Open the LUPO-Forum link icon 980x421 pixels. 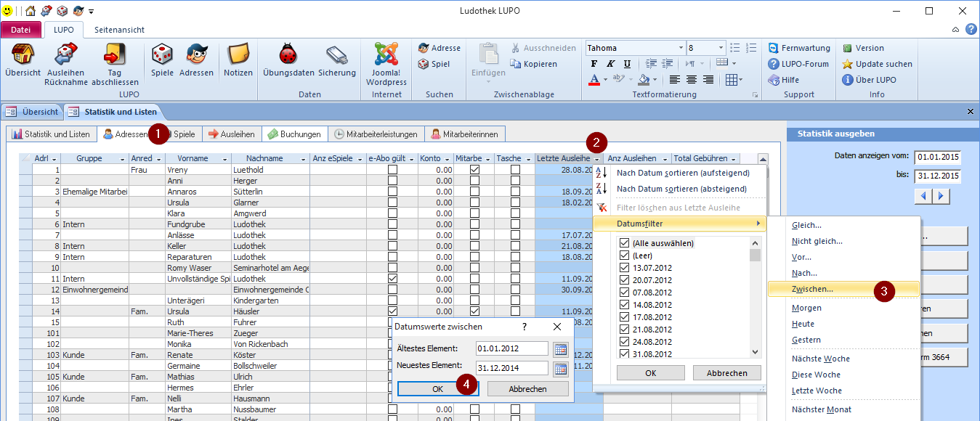pos(799,64)
